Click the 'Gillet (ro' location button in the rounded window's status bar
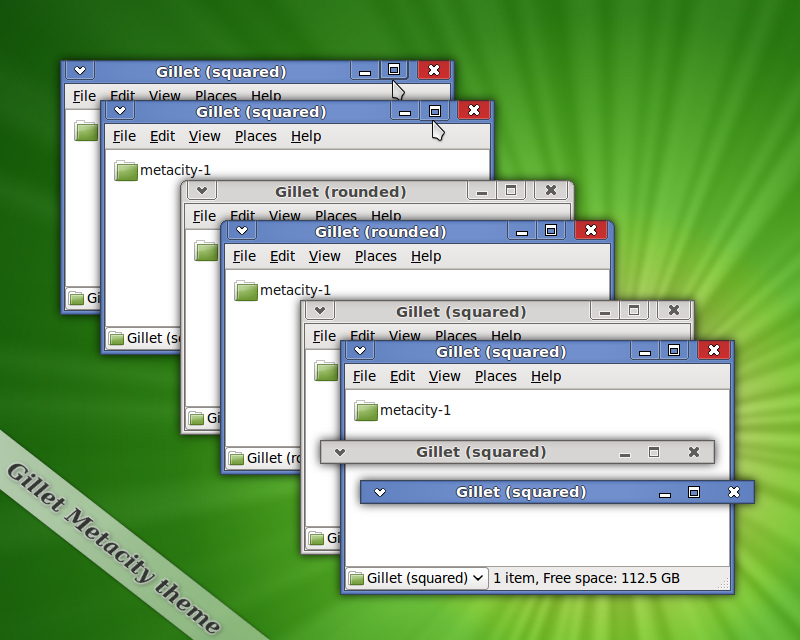The width and height of the screenshot is (800, 640). (264, 458)
